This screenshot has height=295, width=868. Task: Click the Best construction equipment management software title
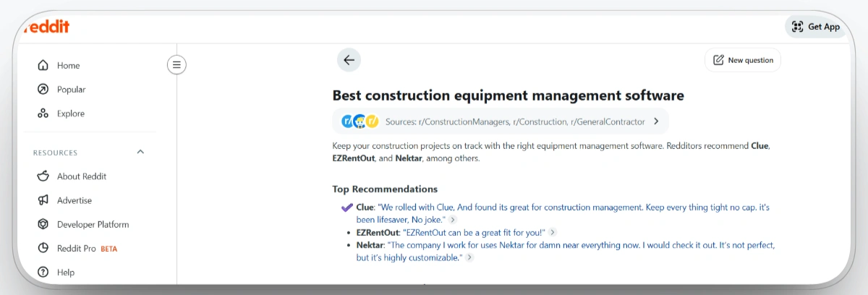coord(508,95)
